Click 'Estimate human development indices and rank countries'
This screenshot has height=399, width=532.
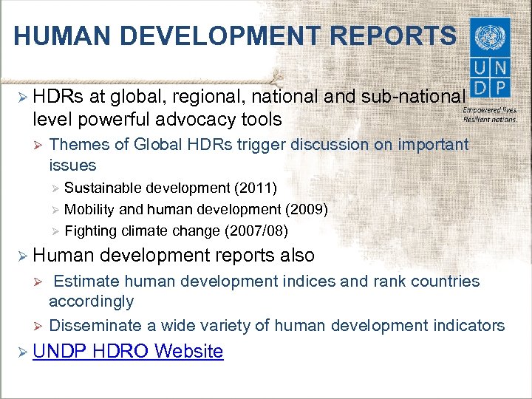point(267,282)
